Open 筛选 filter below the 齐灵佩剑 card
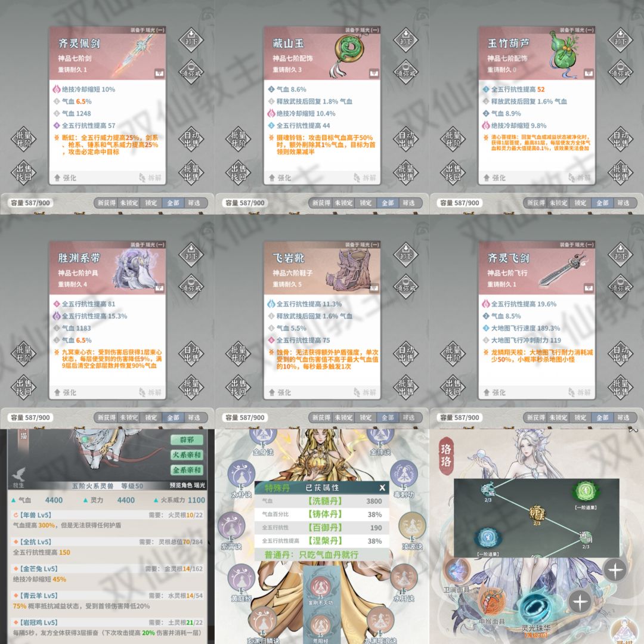 194,203
